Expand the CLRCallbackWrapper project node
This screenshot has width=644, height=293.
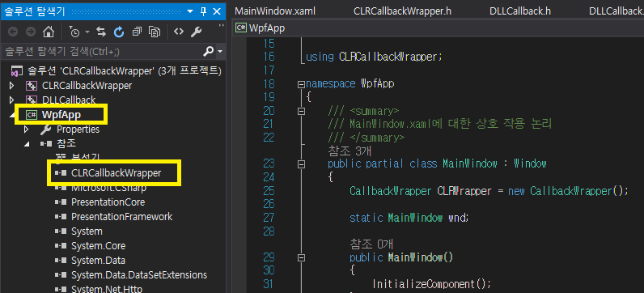tap(11, 86)
